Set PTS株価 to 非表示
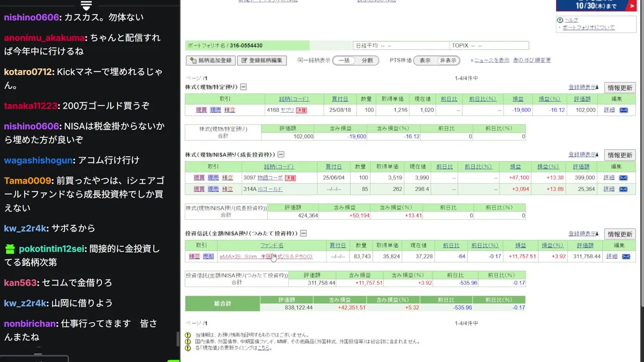644x362 pixels. [448, 60]
